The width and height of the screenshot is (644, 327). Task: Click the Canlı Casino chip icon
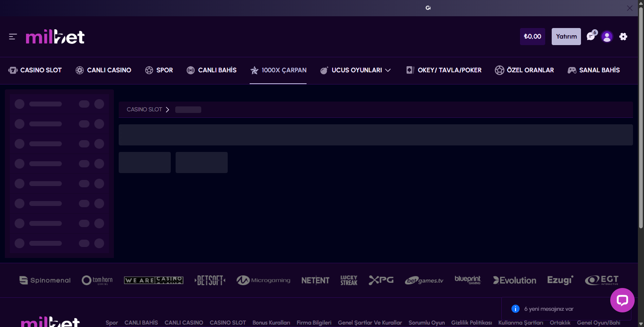click(x=80, y=70)
